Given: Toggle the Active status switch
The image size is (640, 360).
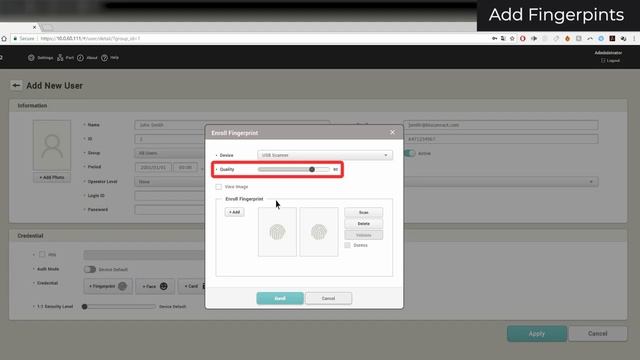Looking at the screenshot, I should [x=409, y=153].
